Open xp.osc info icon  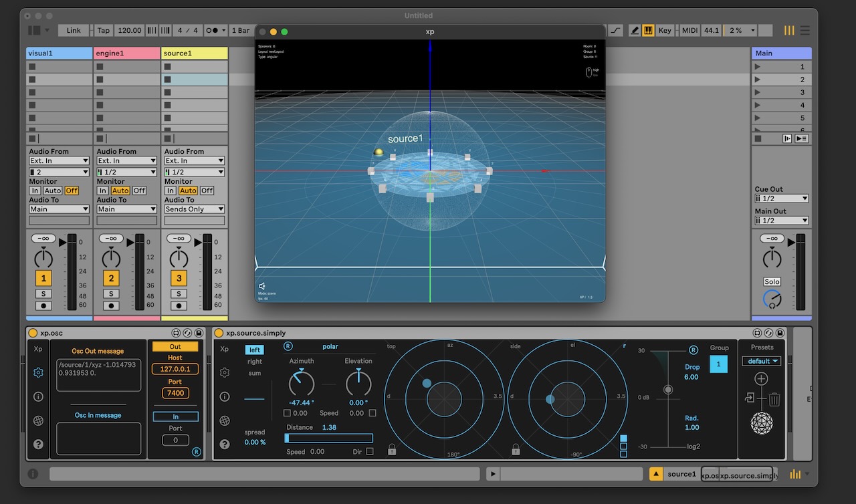[x=38, y=396]
